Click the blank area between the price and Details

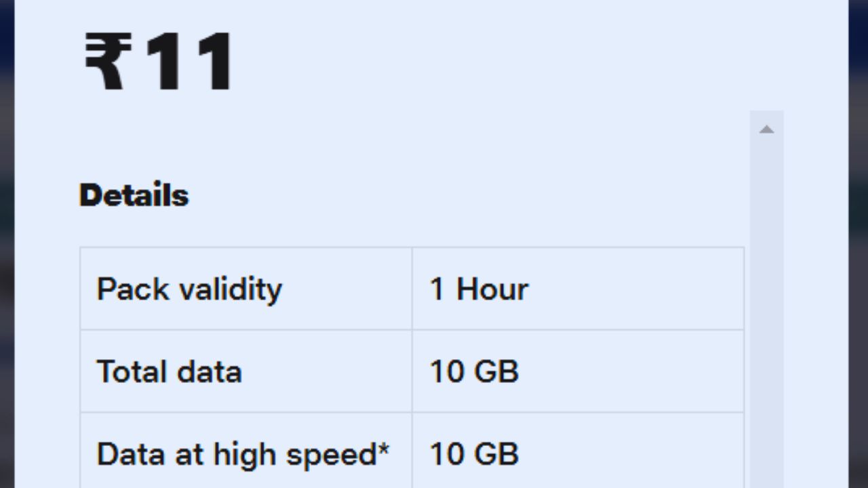point(407,136)
